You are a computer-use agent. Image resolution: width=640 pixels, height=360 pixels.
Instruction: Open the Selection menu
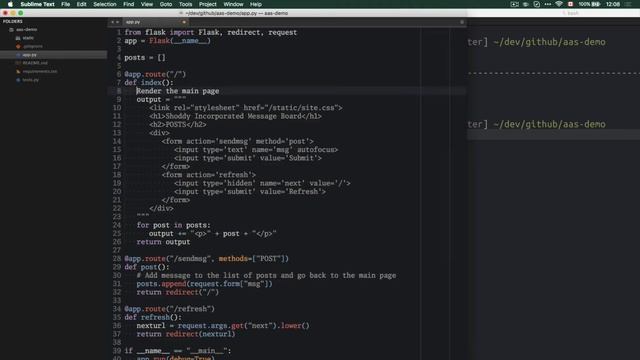point(105,4)
